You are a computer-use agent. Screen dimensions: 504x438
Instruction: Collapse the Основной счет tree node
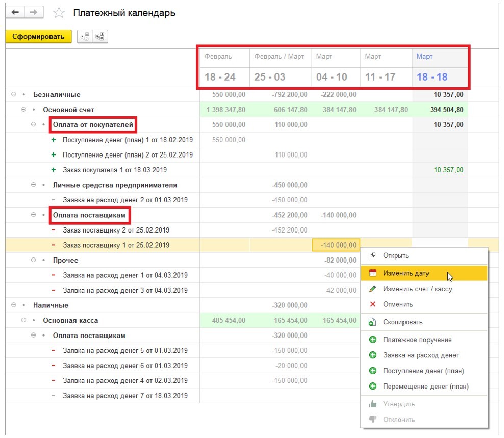[23, 110]
